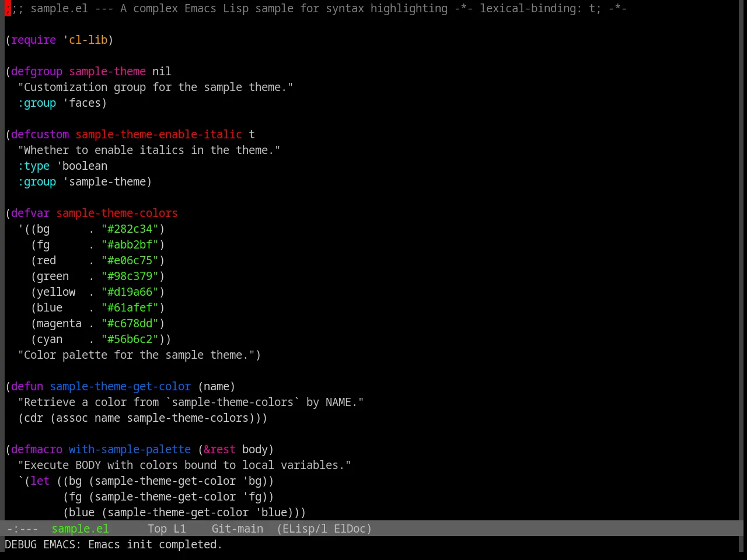Click the defmacro keyword
The height and width of the screenshot is (560, 747).
[x=37, y=449]
